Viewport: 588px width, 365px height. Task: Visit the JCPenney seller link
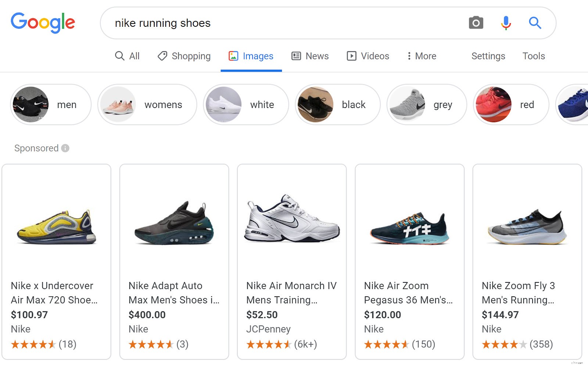[x=269, y=329]
